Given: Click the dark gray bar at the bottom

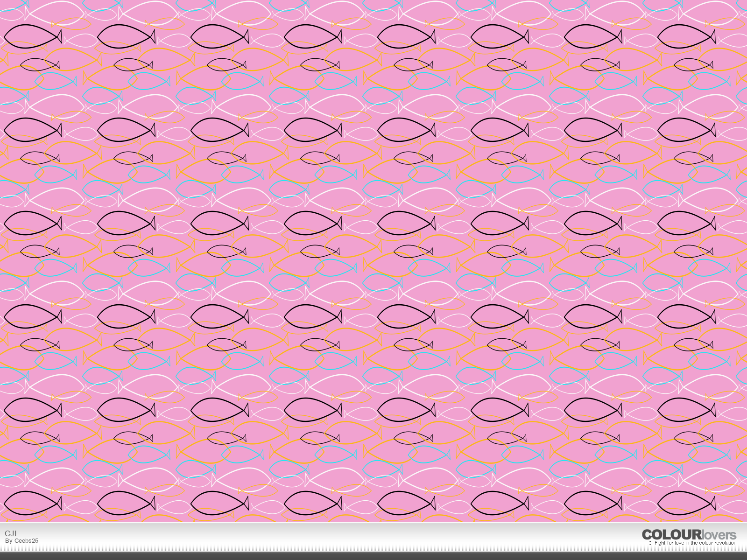Looking at the screenshot, I should tap(373, 556).
